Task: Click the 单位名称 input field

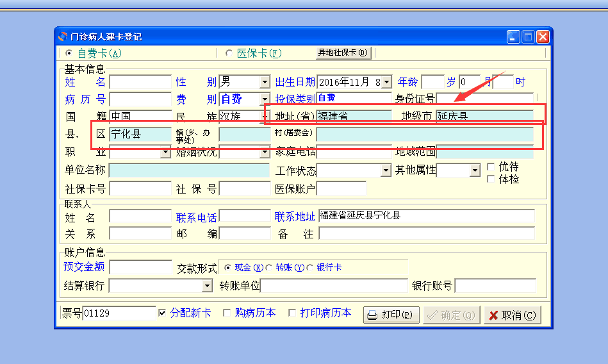Action: [x=189, y=170]
